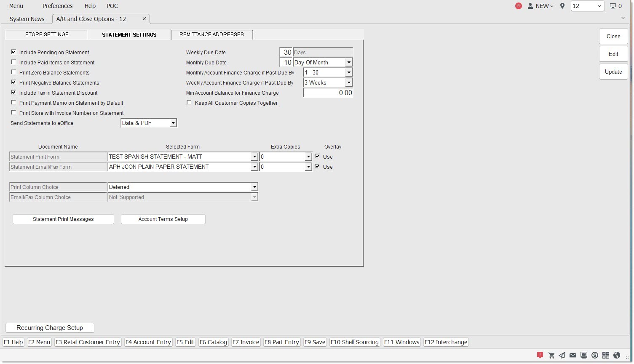
Task: Click the paper plane send icon
Action: (x=562, y=355)
